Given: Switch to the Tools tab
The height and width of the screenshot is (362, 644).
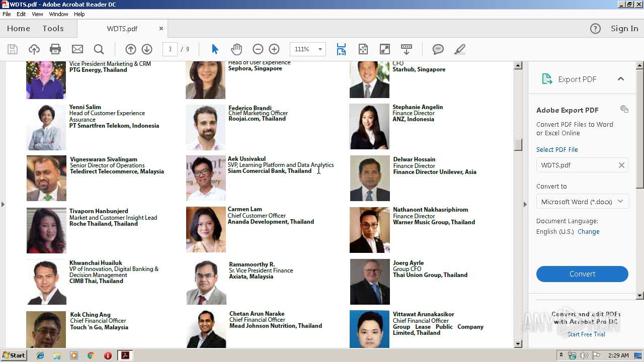Looking at the screenshot, I should (x=53, y=29).
